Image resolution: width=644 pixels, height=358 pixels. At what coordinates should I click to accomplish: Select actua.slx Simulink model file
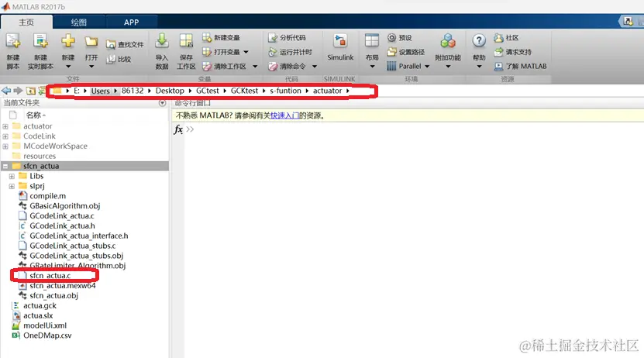tap(38, 315)
